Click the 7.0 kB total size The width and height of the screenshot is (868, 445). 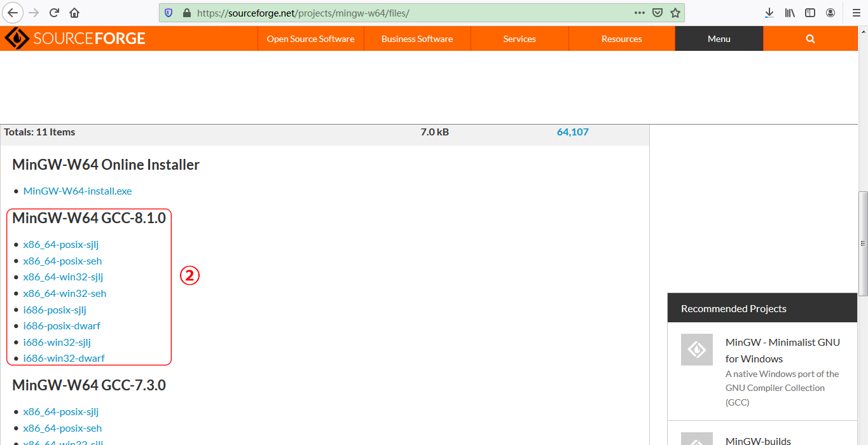(x=435, y=132)
